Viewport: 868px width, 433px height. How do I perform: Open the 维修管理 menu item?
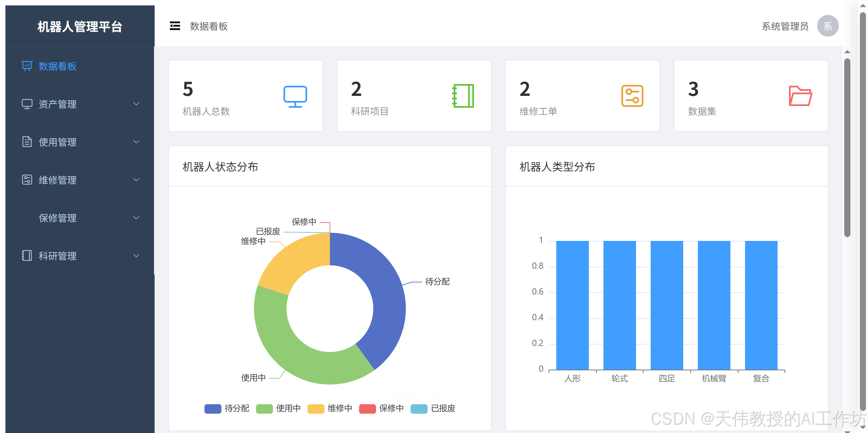(80, 180)
